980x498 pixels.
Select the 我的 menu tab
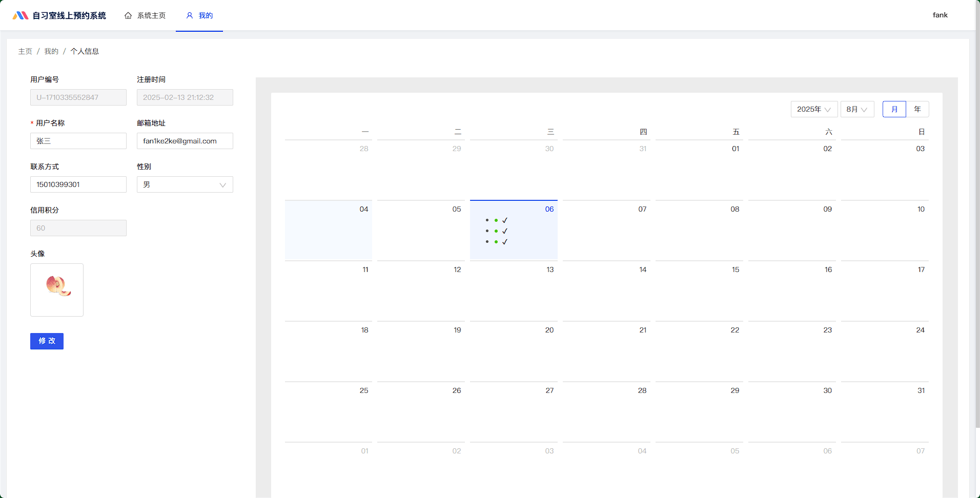pyautogui.click(x=200, y=15)
